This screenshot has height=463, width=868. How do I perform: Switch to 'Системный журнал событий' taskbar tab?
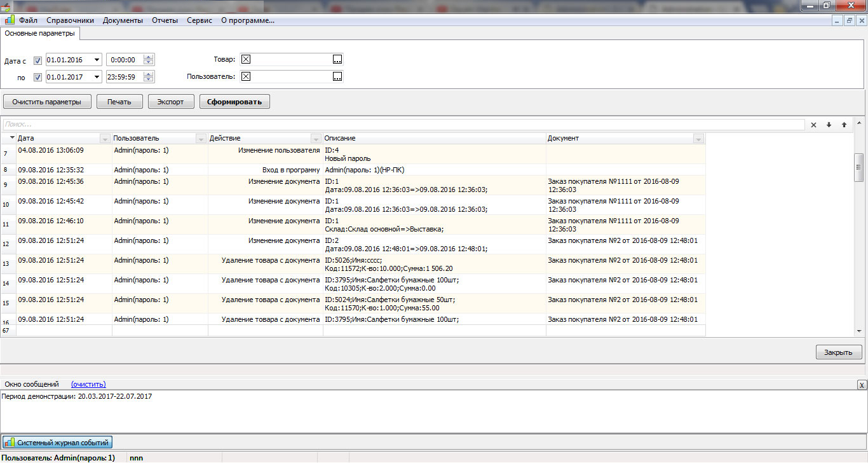coord(57,442)
